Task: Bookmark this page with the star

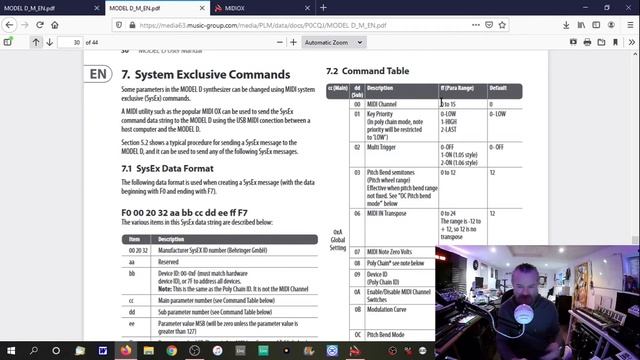Action: point(502,25)
